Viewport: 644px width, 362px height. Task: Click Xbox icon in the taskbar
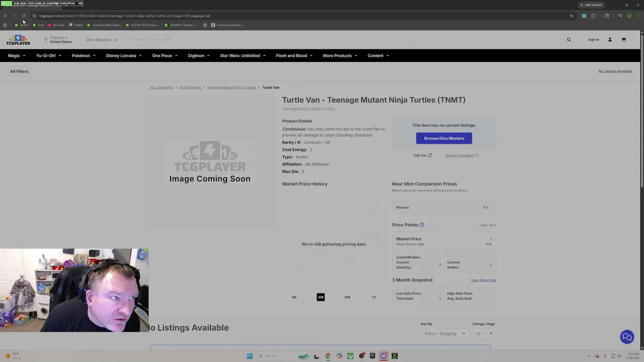pos(350,356)
